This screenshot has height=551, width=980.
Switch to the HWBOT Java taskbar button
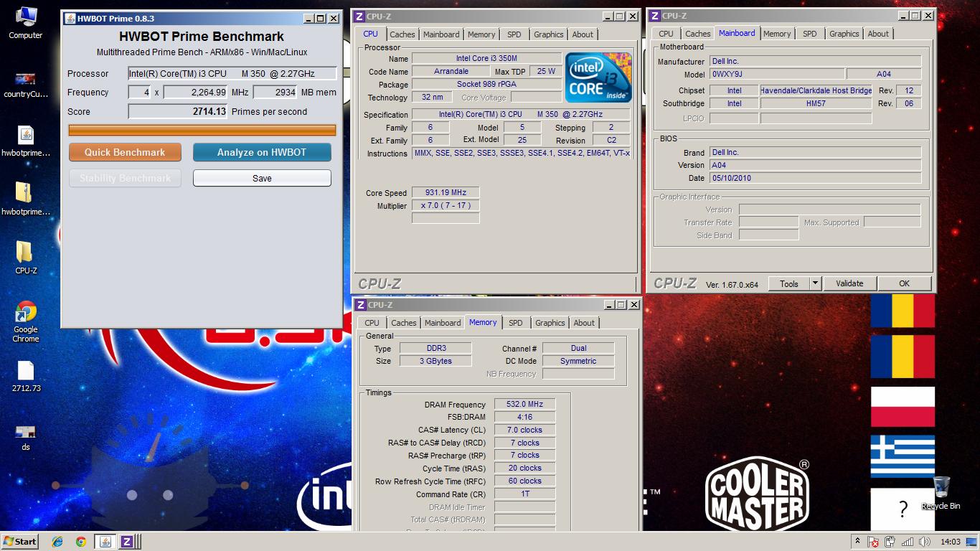(x=105, y=542)
